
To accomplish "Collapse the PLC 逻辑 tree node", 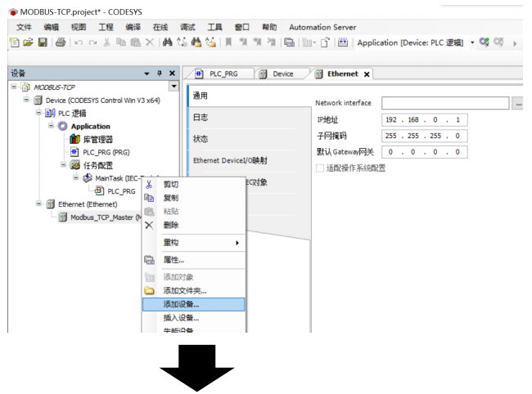I will [x=40, y=113].
